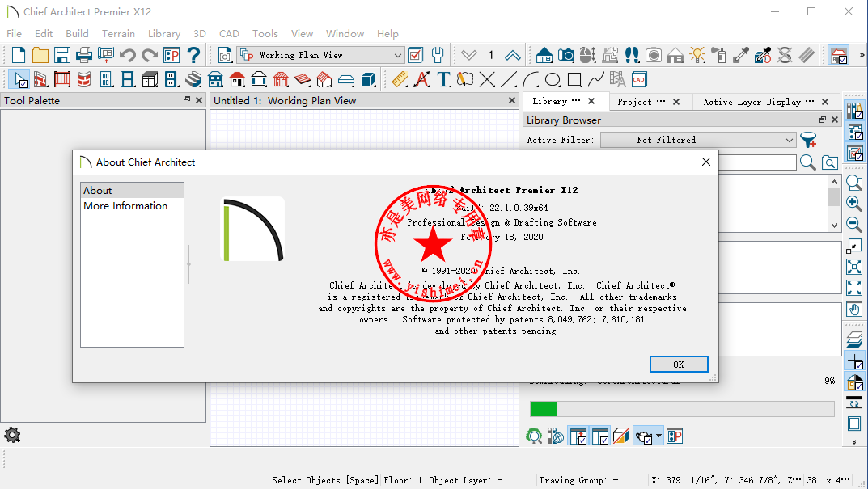Undock the Tool Palette panel
This screenshot has height=489, width=868.
pos(187,100)
